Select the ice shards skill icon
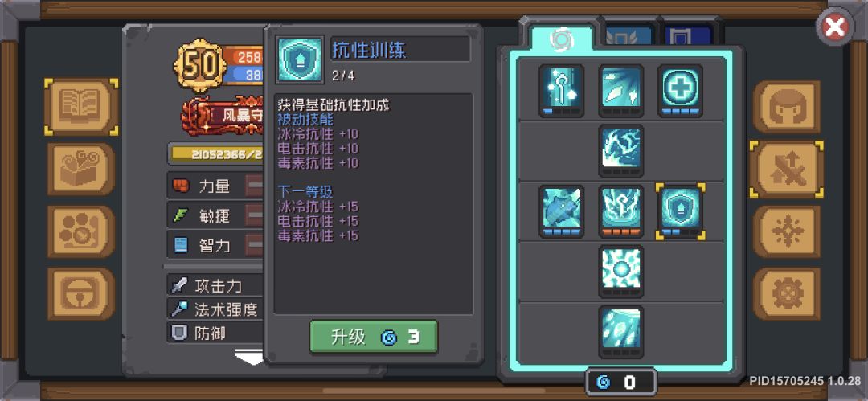Screen dimensions: 868x401 620,90
